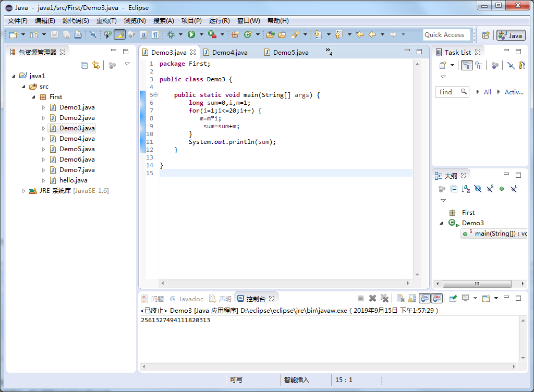Expand Demo1.java tree node

click(x=43, y=107)
